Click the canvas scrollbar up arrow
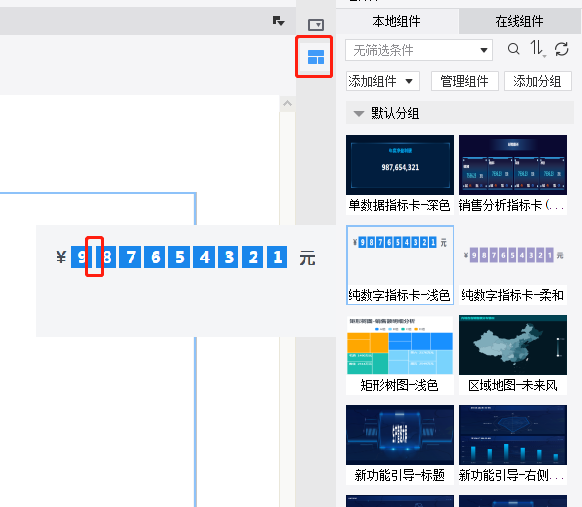This screenshot has height=507, width=582. [x=287, y=104]
